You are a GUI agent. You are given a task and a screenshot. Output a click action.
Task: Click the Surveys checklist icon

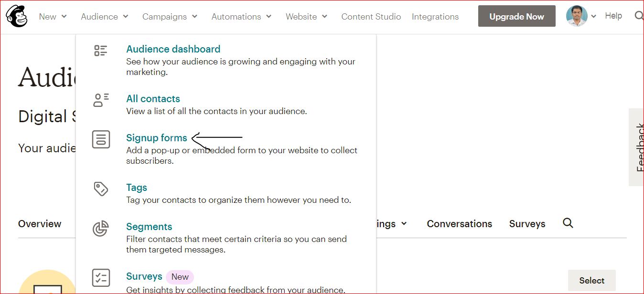coord(101,278)
